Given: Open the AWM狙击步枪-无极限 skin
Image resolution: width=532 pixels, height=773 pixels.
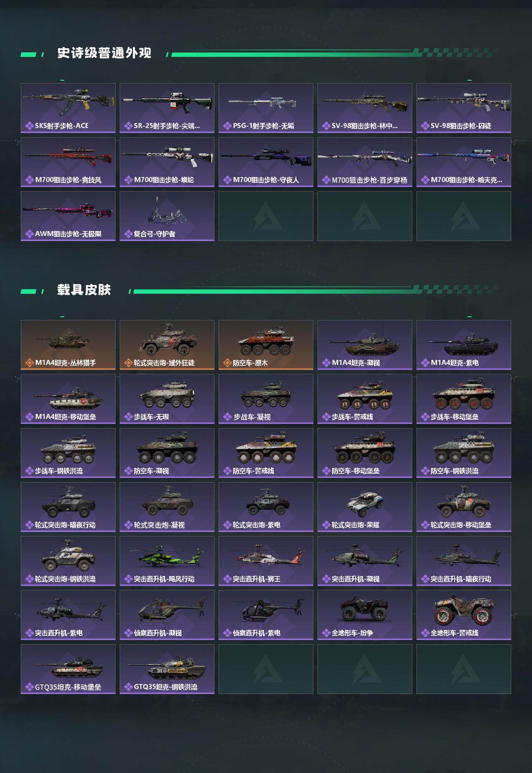Looking at the screenshot, I should 68,216.
